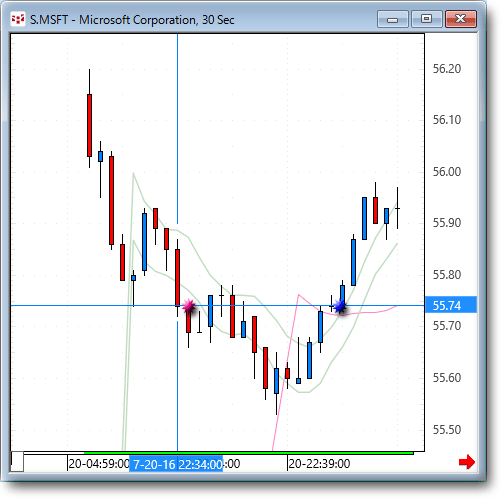Click the chart app icon in title bar
The height and width of the screenshot is (499, 504).
pos(18,19)
